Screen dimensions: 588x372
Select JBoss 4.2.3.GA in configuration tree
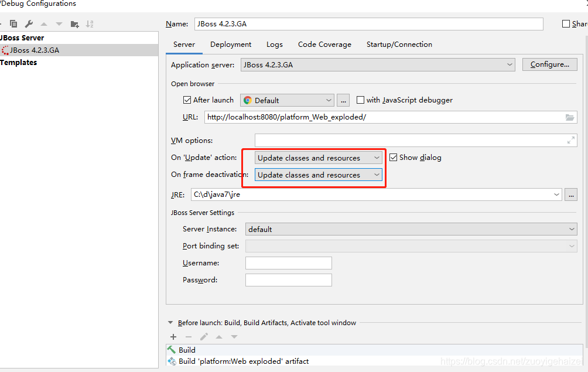(79, 50)
